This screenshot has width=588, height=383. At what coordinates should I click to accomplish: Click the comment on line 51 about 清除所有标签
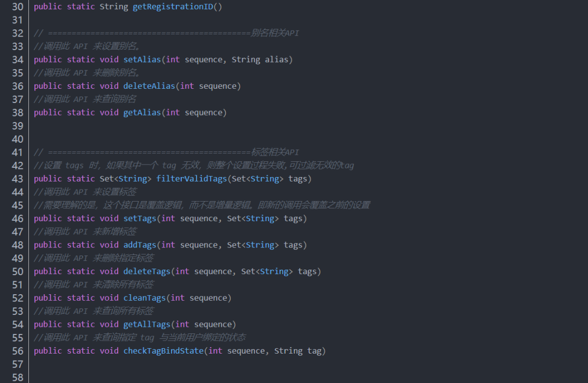pos(94,285)
